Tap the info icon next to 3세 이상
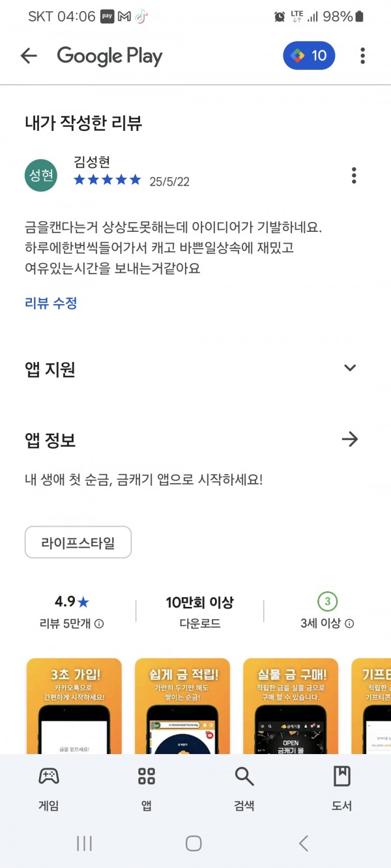 coord(349,624)
